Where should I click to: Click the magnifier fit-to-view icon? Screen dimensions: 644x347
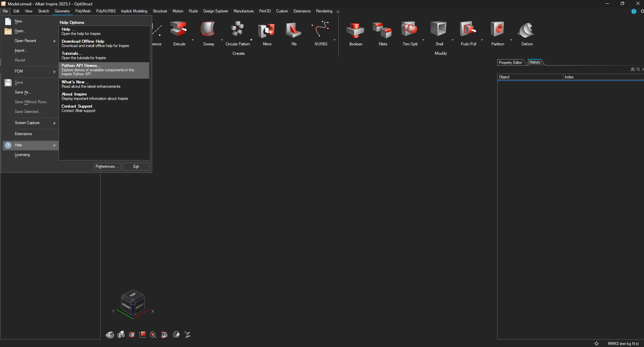[153, 335]
